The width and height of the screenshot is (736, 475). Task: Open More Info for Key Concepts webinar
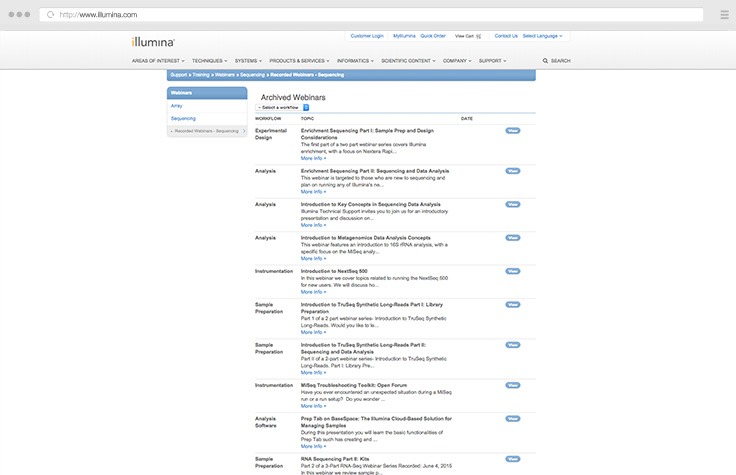click(313, 225)
